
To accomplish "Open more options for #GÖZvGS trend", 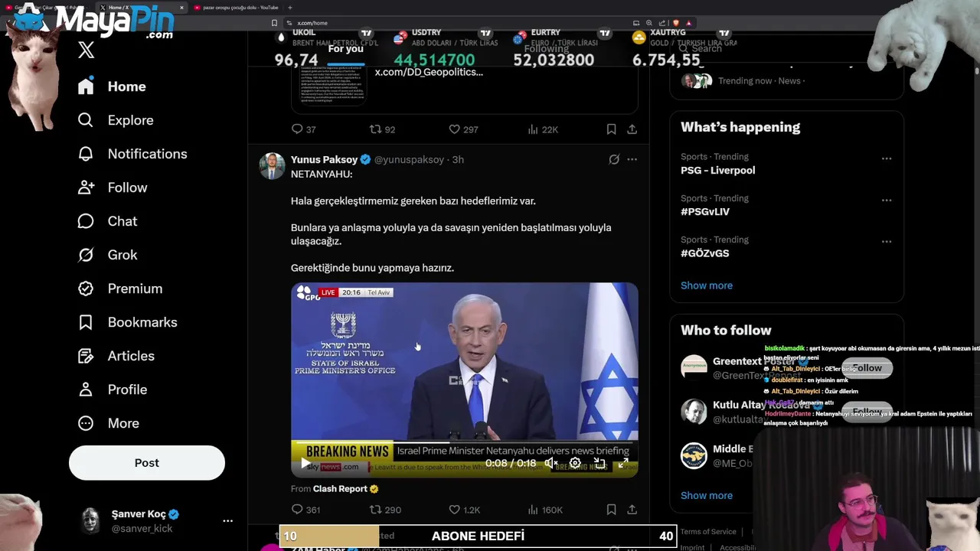I will (x=886, y=241).
